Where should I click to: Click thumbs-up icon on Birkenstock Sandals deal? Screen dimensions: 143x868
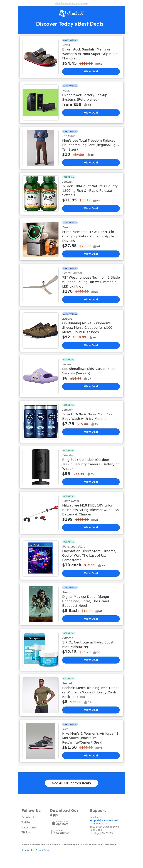97,64
